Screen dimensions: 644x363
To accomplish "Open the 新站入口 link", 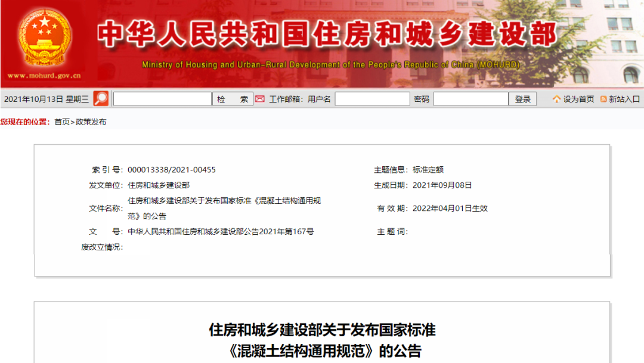I will 624,99.
